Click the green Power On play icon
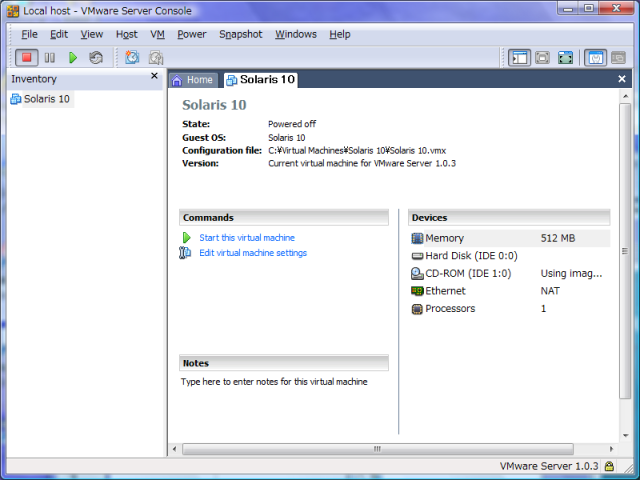This screenshot has height=480, width=640. (73, 58)
